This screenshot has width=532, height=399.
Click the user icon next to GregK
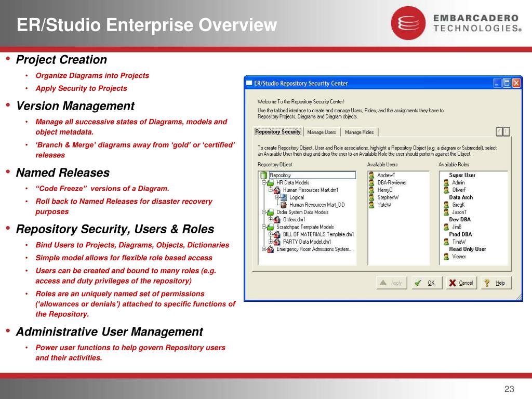pos(446,205)
